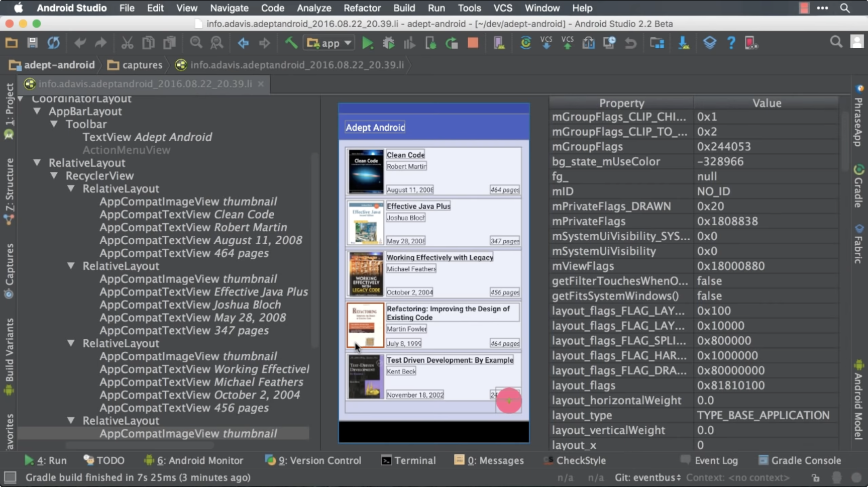
Task: Navigate Back with the blue arrow
Action: (244, 43)
